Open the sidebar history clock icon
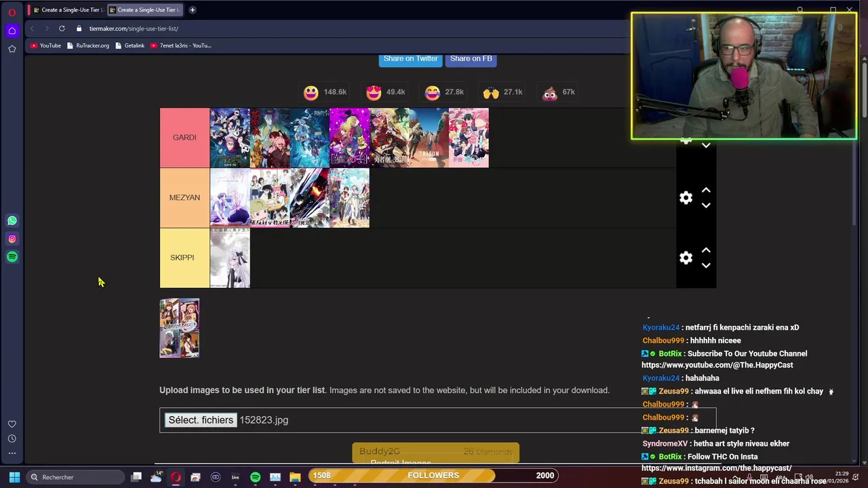 12,439
